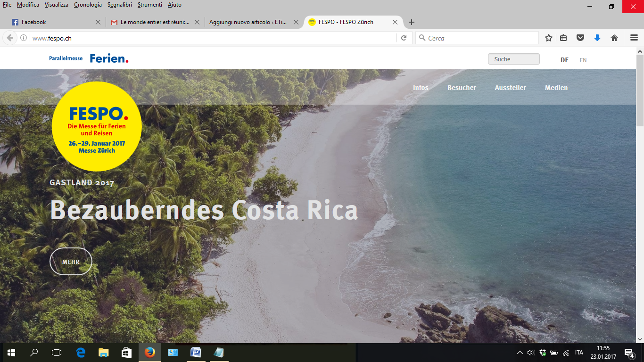Switch to 'Aggiungi nuovo articolo' tab

(254, 22)
